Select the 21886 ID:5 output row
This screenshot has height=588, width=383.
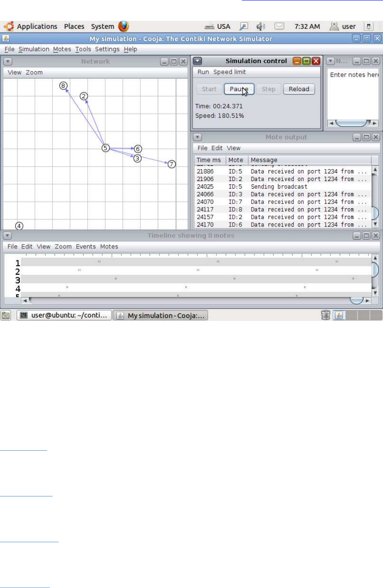coord(283,171)
